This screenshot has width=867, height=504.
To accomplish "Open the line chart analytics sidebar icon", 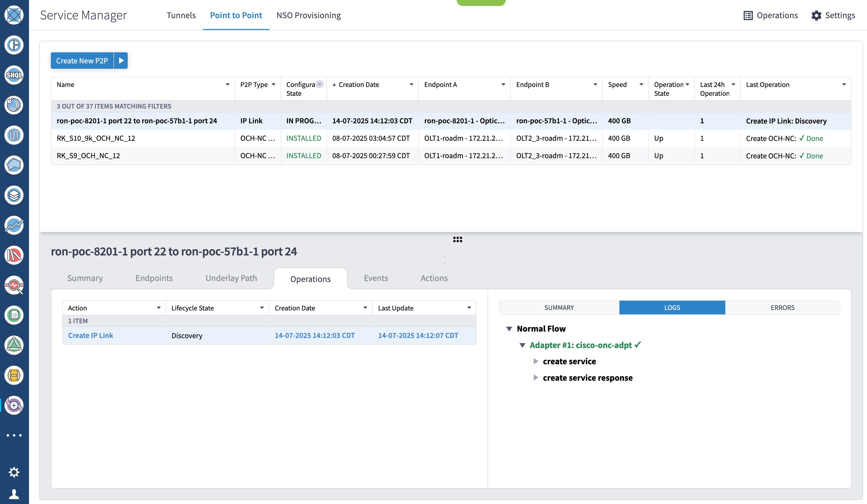I will click(14, 225).
